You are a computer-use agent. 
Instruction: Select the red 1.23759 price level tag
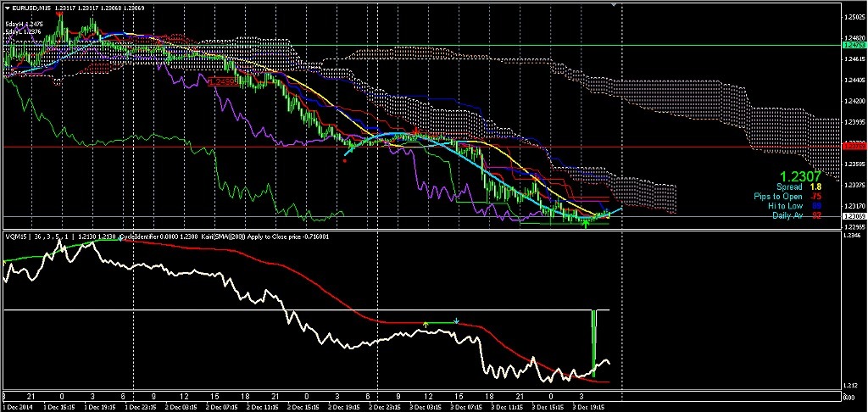tap(853, 147)
